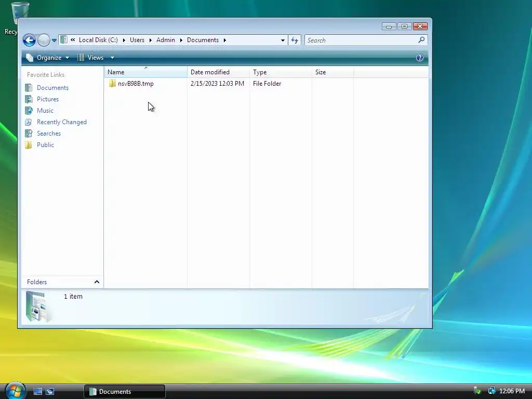Open the Organize menu
Viewport: 532px width, 399px height.
coord(48,58)
